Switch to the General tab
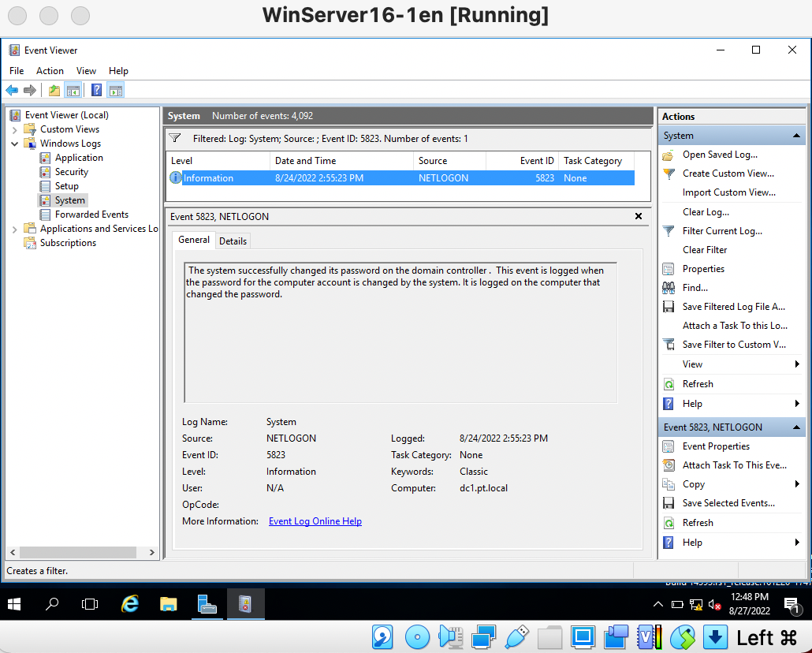Viewport: 812px width, 653px height. coord(194,240)
